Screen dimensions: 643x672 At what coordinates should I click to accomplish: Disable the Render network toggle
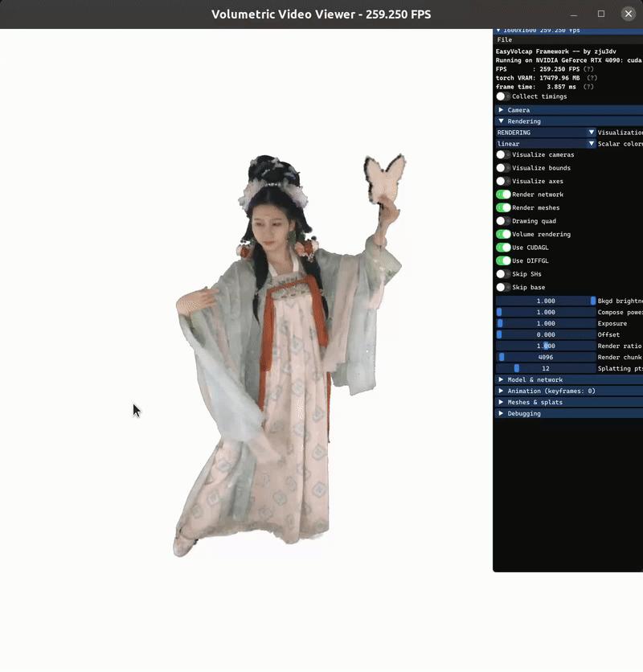pyautogui.click(x=503, y=195)
